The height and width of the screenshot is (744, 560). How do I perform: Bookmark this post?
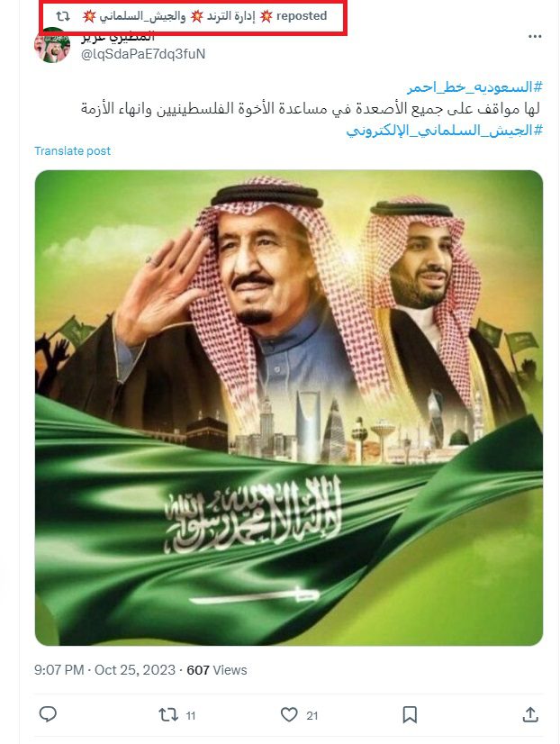[410, 714]
